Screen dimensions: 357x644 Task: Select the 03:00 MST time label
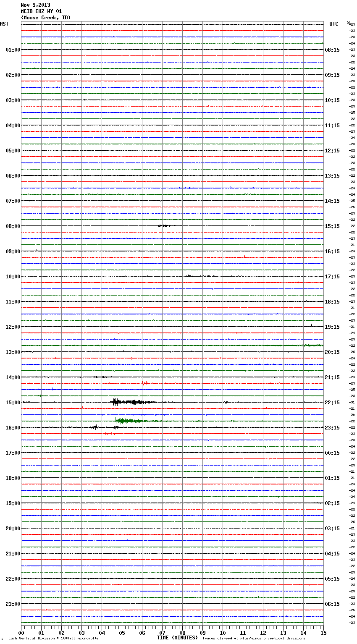coord(13,100)
